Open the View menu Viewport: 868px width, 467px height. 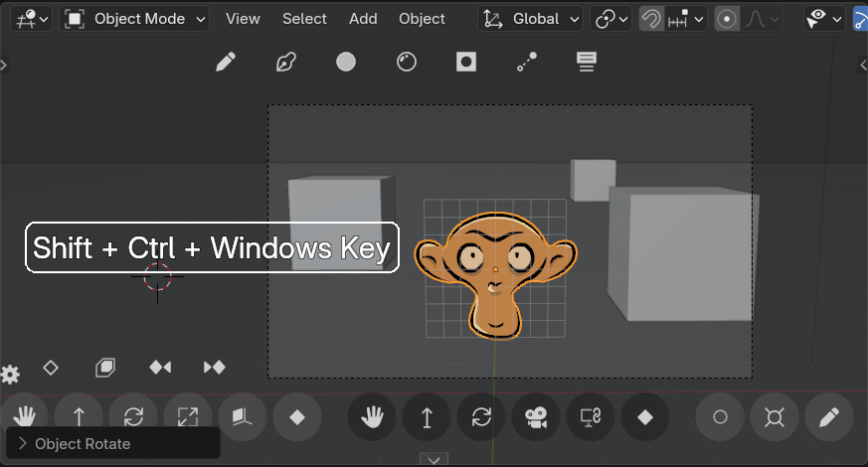tap(243, 19)
